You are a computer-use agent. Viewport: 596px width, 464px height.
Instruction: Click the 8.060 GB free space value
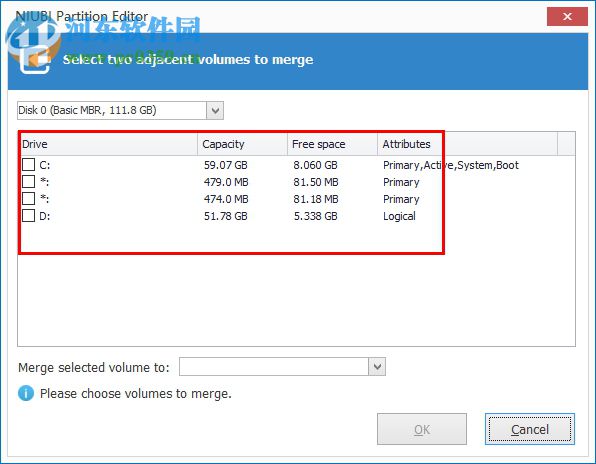[315, 165]
